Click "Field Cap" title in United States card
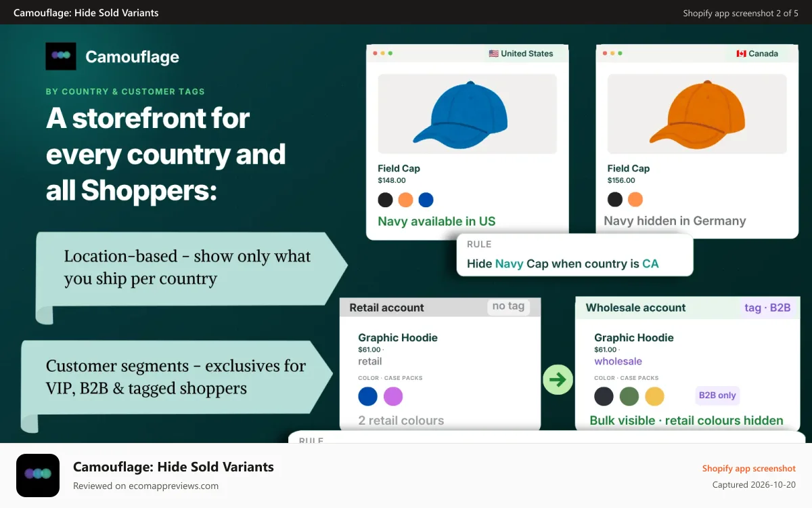The image size is (812, 508). tap(399, 169)
